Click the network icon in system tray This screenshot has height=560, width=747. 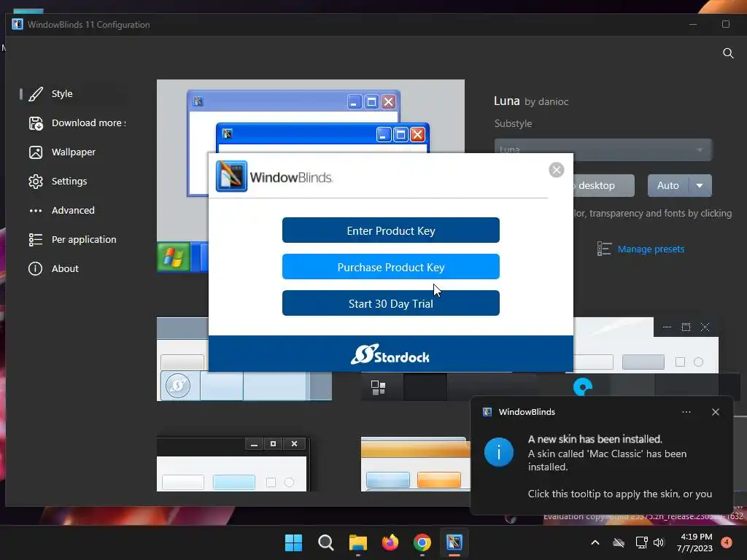point(641,542)
